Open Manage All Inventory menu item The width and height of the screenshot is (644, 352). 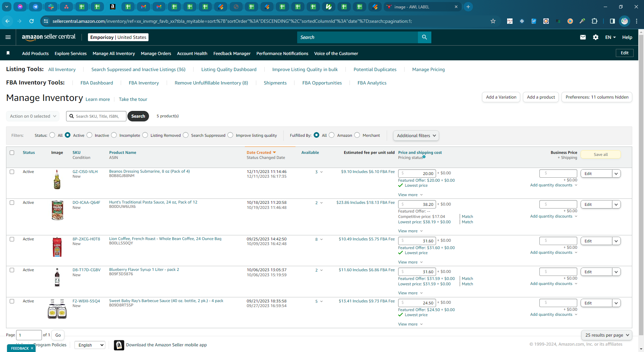[x=114, y=53]
